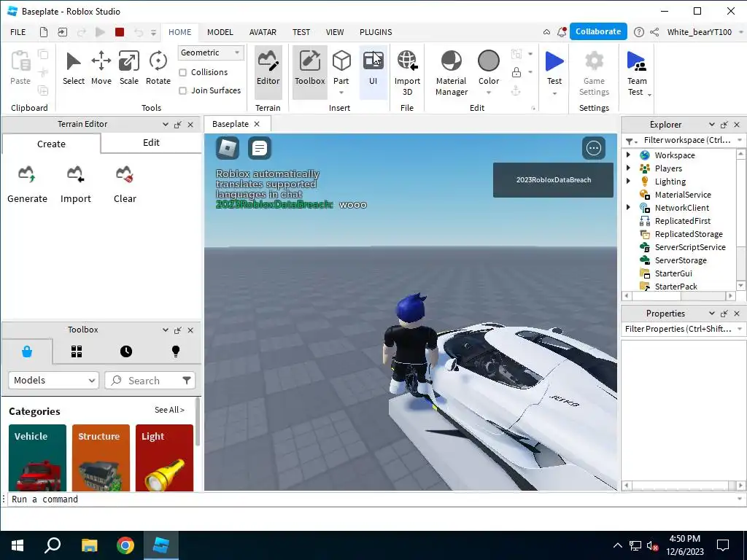Screen dimensions: 747x560
Task: Open the Toolbox Inventory grid tab
Action: point(77,351)
